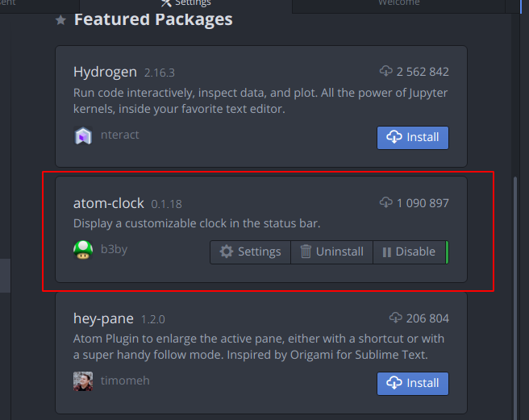Click the atom-clock description text
Image resolution: width=529 pixels, height=420 pixels.
(197, 223)
